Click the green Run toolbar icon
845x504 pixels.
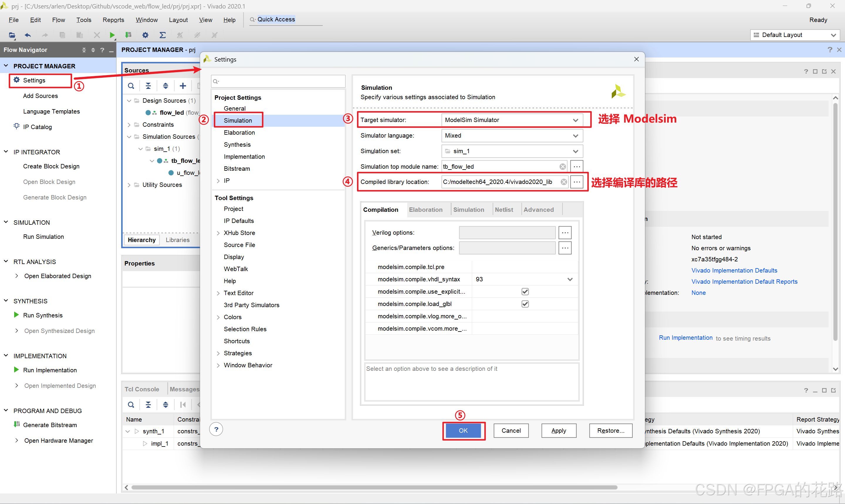point(112,35)
